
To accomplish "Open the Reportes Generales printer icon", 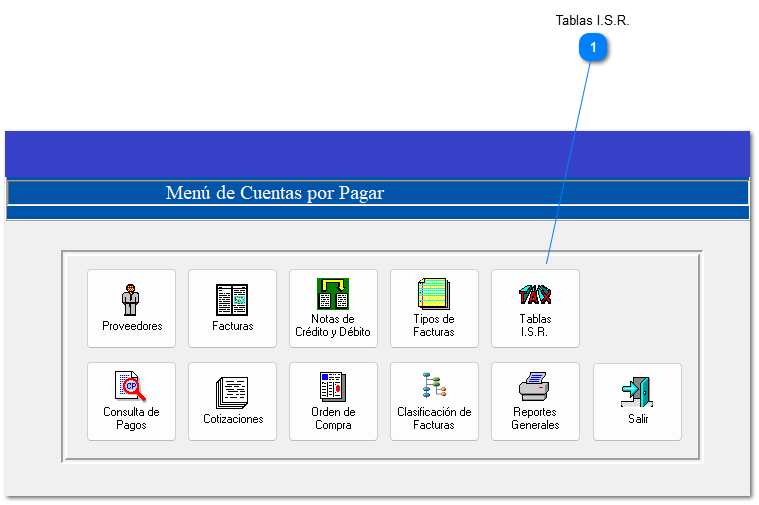I will click(x=535, y=386).
